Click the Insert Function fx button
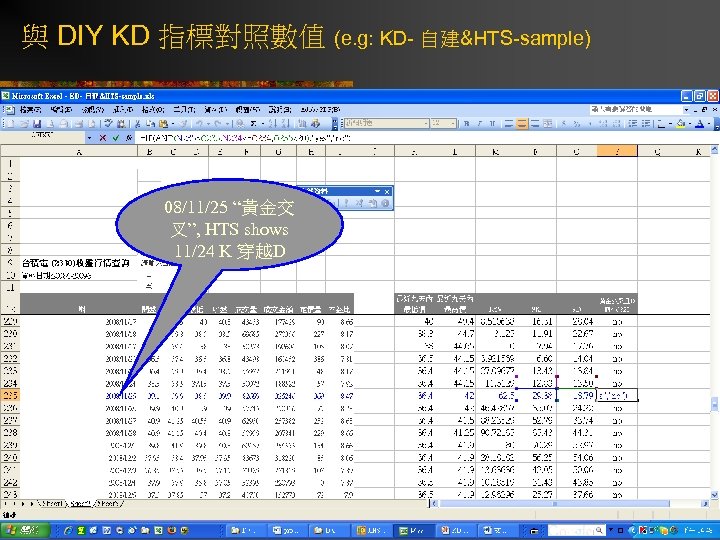This screenshot has height=540, width=720. click(x=129, y=138)
